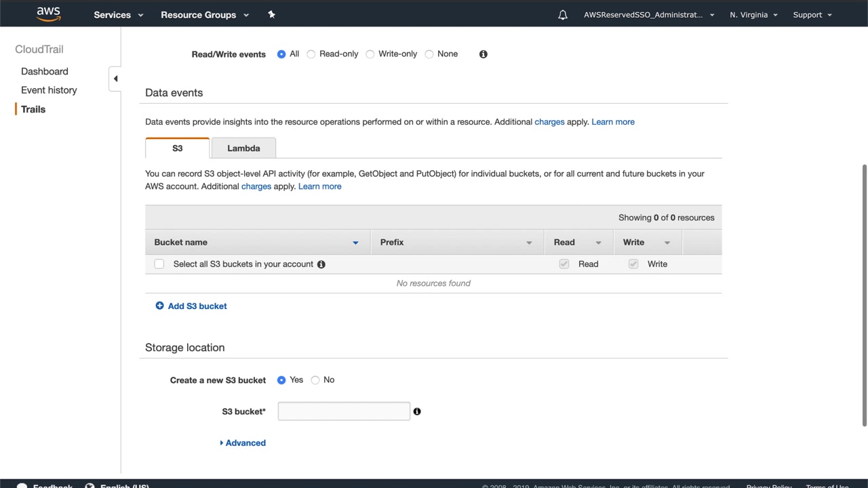Image resolution: width=868 pixels, height=488 pixels.
Task: Click the Dashboard sidebar link
Action: tap(45, 71)
